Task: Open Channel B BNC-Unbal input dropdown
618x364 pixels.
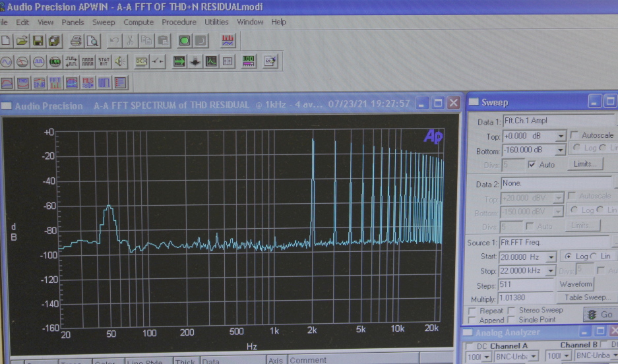Action: (613, 357)
